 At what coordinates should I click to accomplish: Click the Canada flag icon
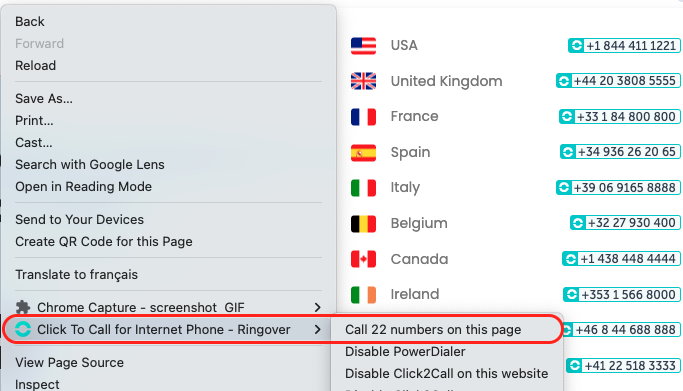[x=363, y=259]
